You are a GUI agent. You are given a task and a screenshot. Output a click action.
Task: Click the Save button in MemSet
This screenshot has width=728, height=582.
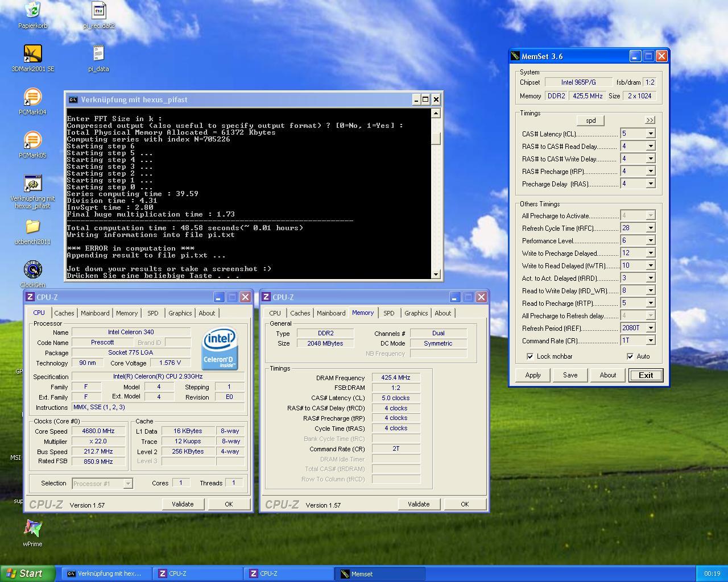click(570, 375)
